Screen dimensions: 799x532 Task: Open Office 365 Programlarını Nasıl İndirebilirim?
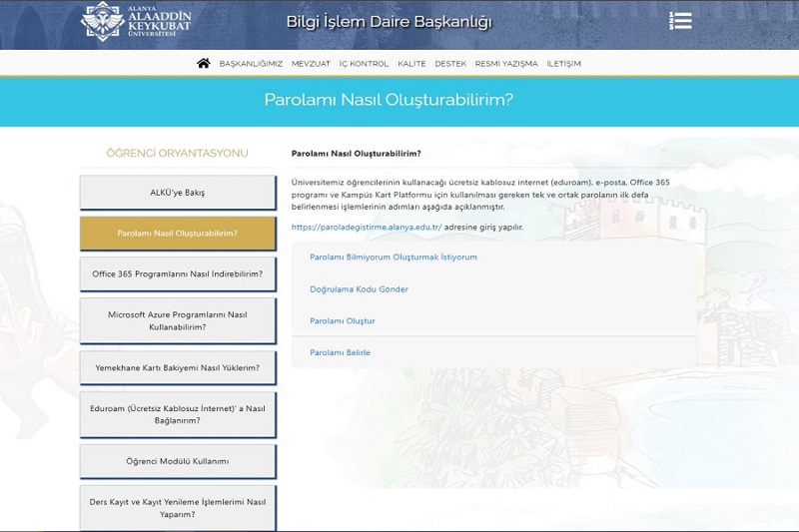pyautogui.click(x=178, y=273)
